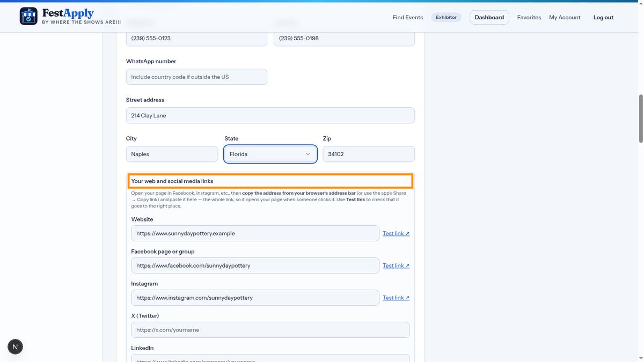Edit the Website URL input

tap(255, 233)
